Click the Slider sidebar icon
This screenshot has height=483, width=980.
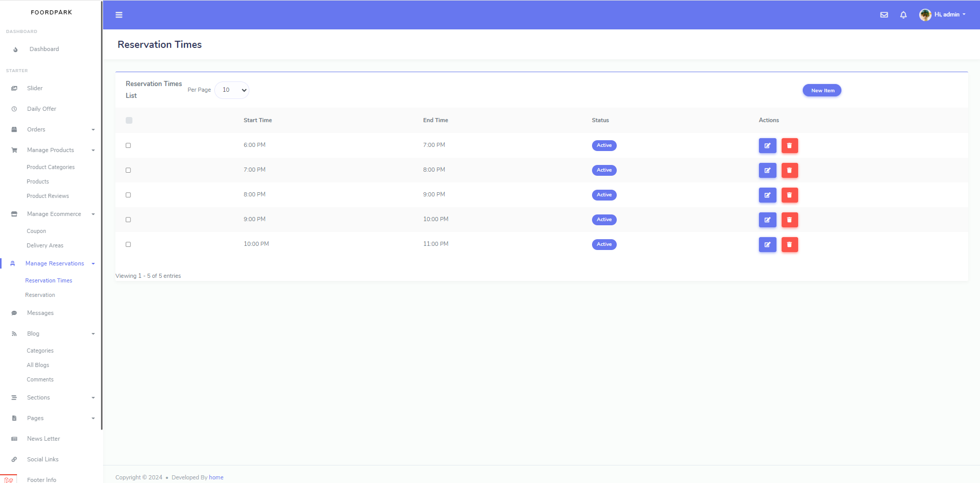pos(14,88)
